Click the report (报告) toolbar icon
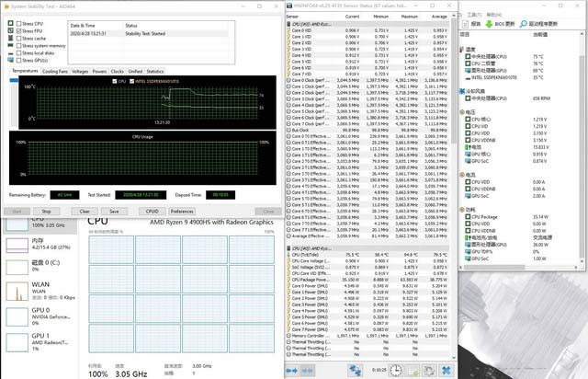 [x=465, y=24]
